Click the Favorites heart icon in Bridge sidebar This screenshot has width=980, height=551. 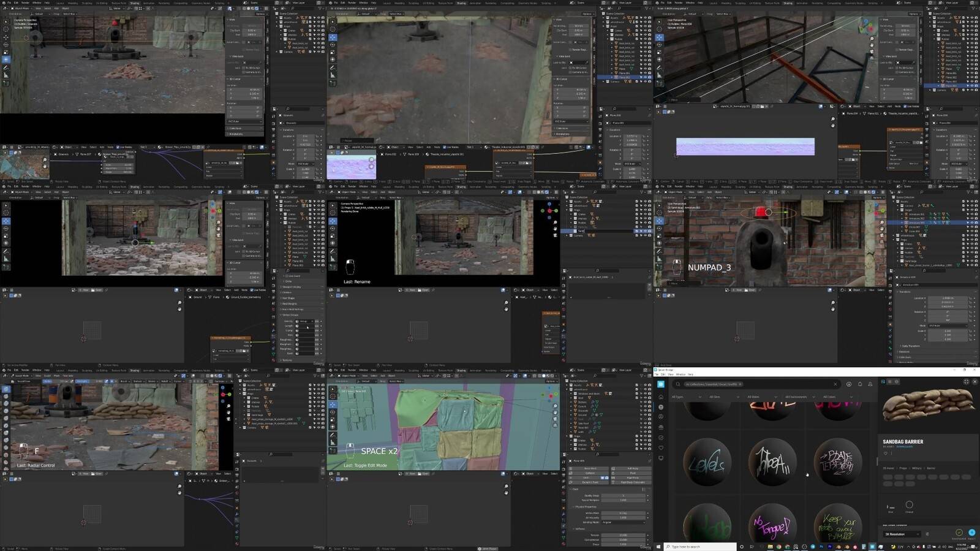pos(661,447)
